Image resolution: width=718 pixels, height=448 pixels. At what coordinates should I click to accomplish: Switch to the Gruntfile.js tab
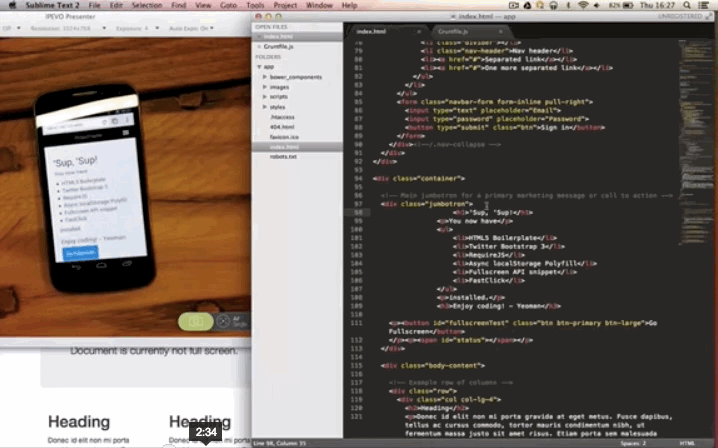[453, 32]
